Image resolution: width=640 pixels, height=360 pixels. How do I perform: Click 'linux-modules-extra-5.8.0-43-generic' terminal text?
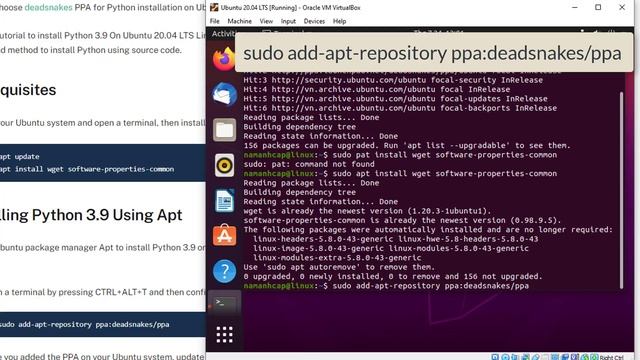click(337, 258)
